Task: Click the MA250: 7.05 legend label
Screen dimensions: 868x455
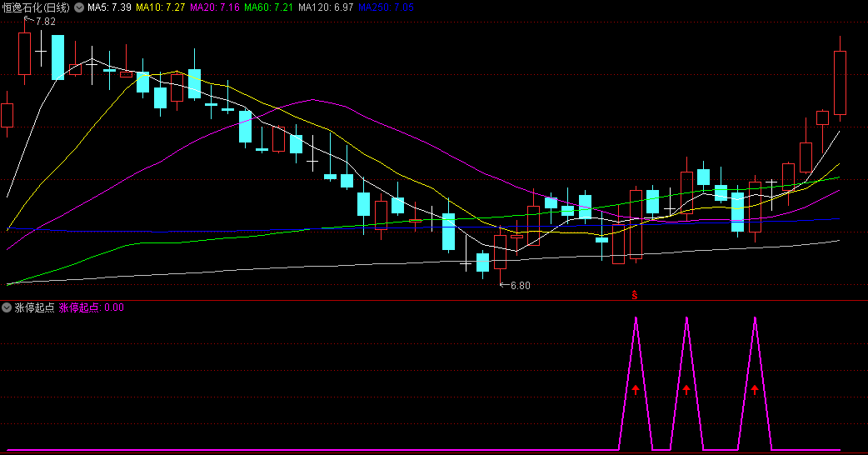Action: pos(386,7)
